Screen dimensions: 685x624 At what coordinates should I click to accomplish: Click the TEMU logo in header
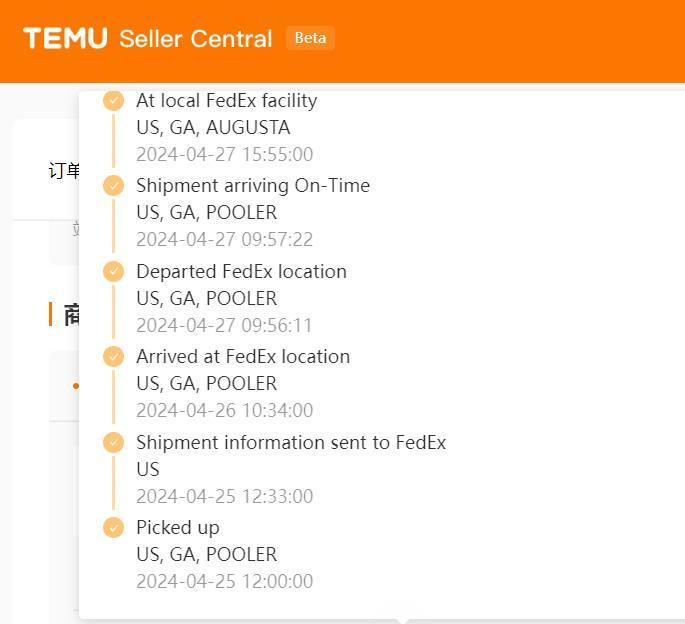[65, 38]
